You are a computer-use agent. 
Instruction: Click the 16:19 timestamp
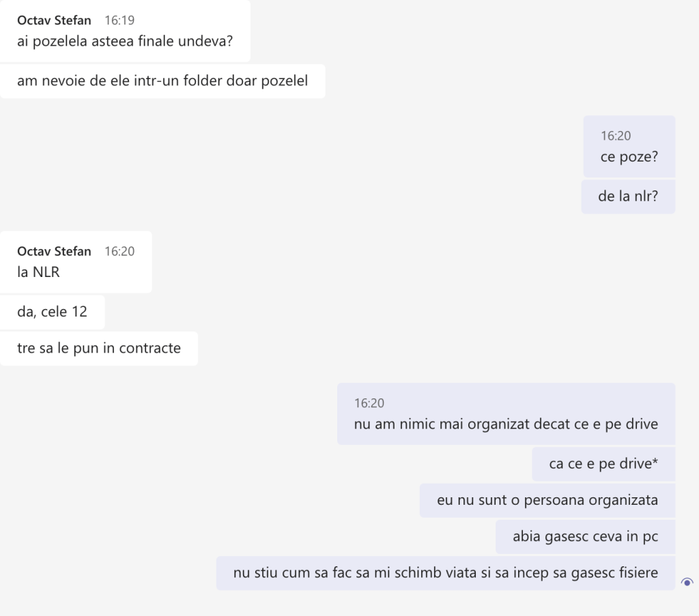coord(119,20)
